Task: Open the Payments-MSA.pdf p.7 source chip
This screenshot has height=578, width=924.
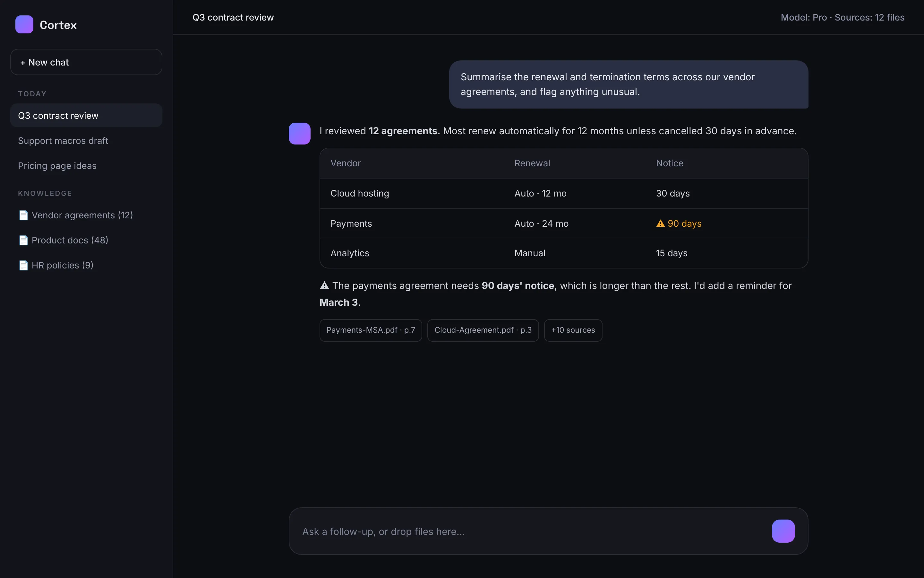Action: (370, 330)
